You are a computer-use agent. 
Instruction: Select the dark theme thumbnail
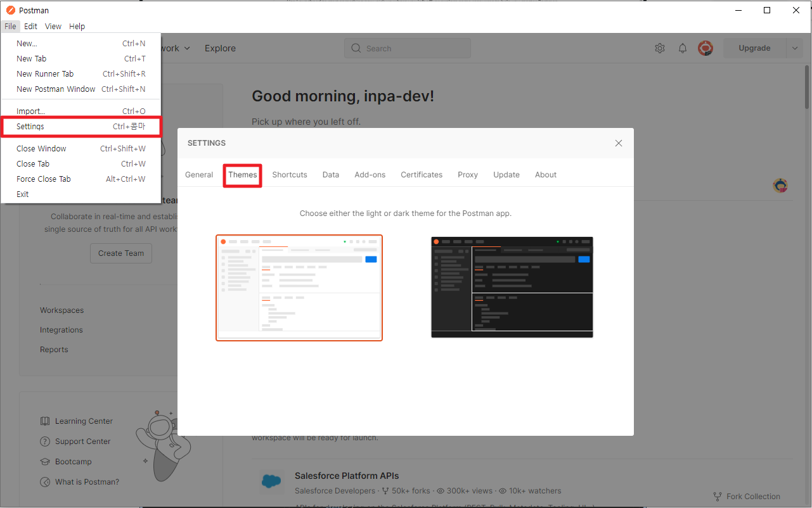click(512, 288)
